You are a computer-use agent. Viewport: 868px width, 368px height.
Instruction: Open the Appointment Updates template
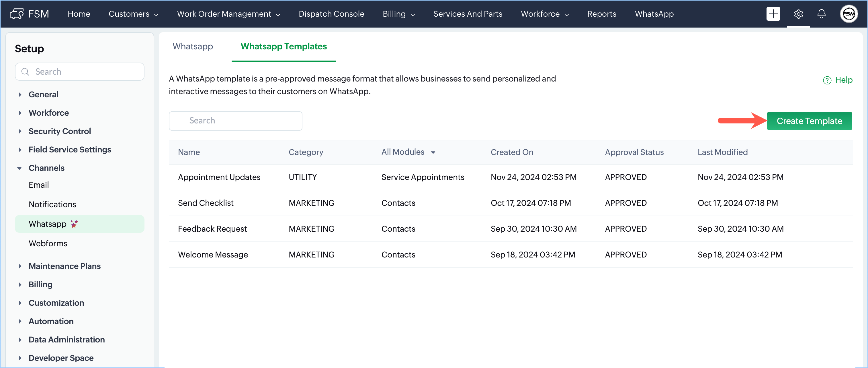(219, 177)
